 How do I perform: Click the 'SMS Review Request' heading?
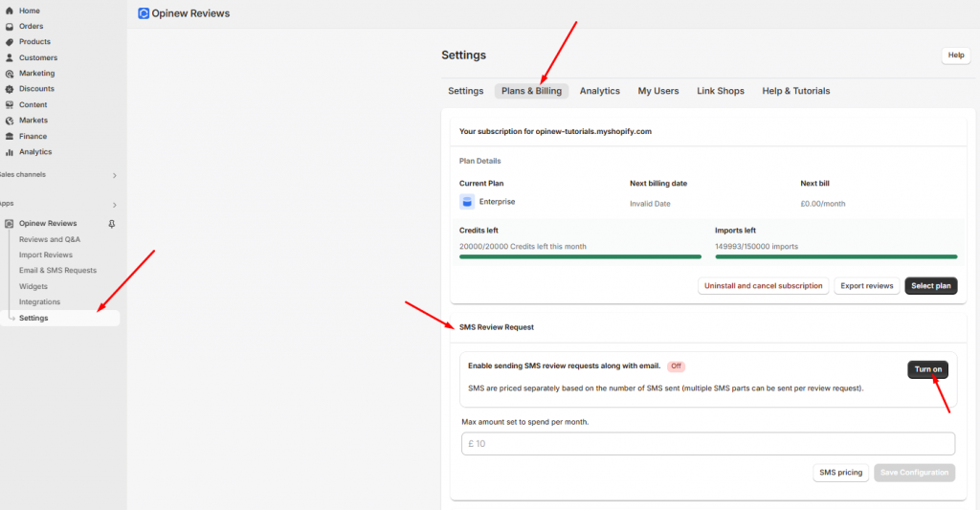pyautogui.click(x=497, y=327)
